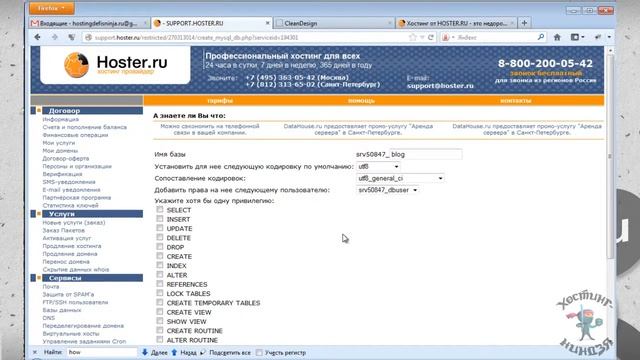Open the utf8 default encoding dropdown

(378, 167)
